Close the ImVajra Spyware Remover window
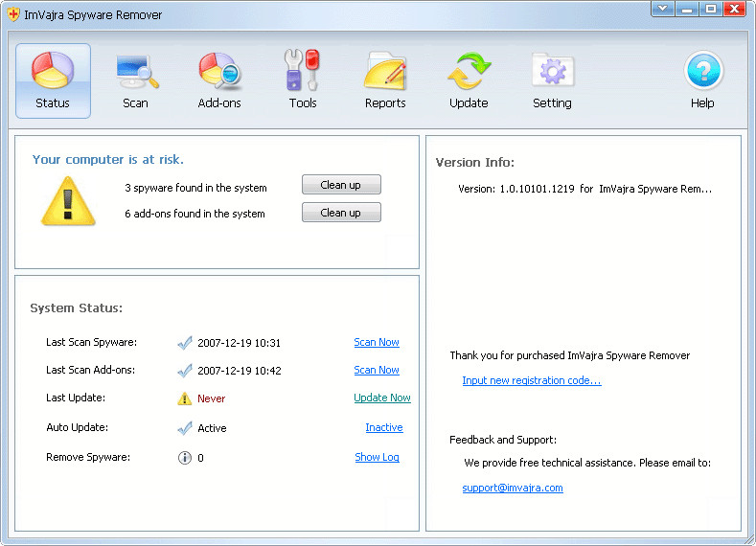 point(735,9)
